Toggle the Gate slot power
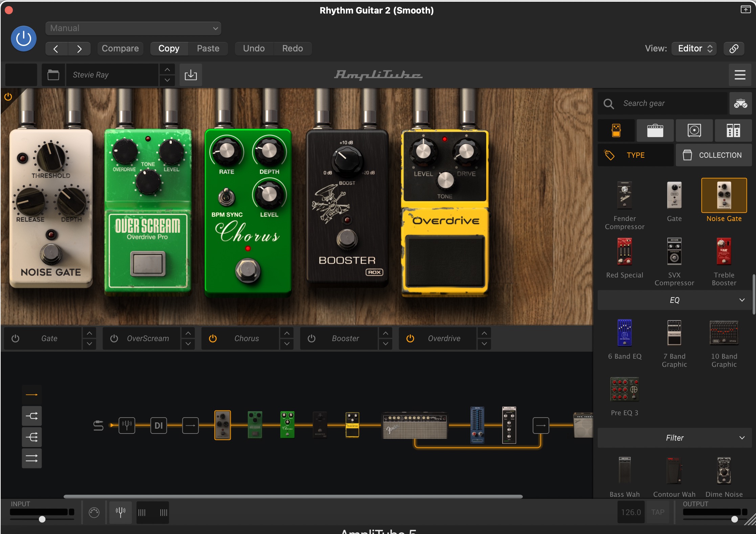The image size is (756, 534). point(16,338)
